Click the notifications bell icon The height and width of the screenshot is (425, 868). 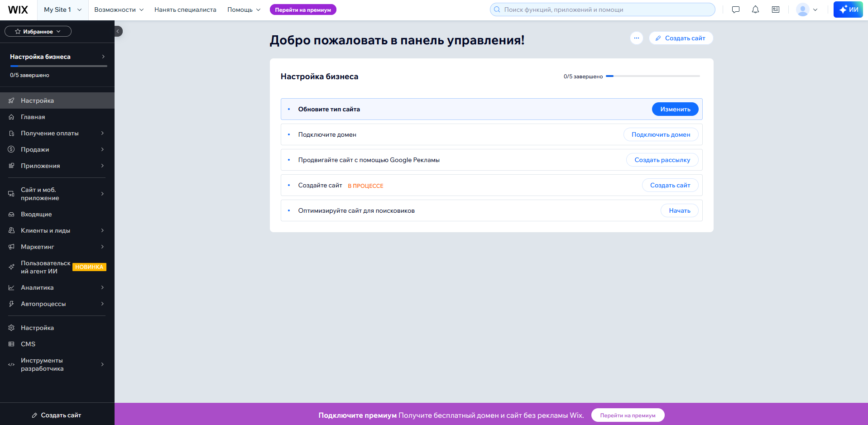(x=755, y=9)
